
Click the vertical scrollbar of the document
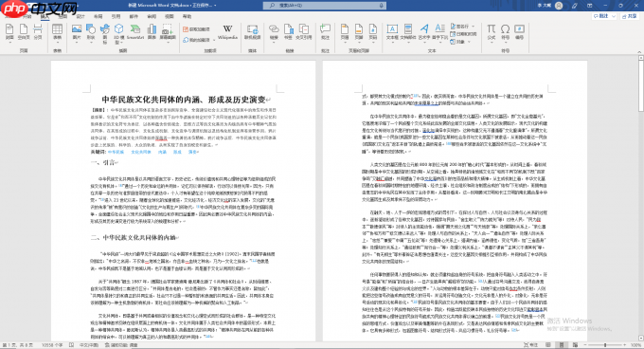[x=641, y=198]
